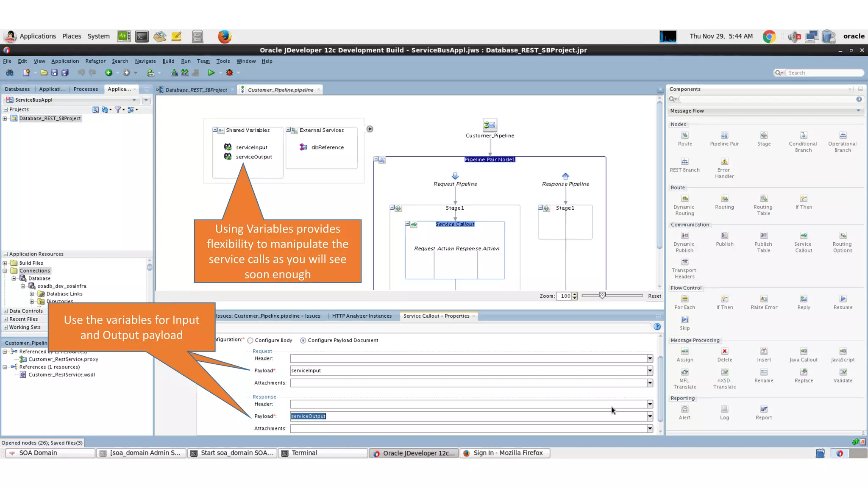Select the Dynamic Routing component

click(684, 205)
